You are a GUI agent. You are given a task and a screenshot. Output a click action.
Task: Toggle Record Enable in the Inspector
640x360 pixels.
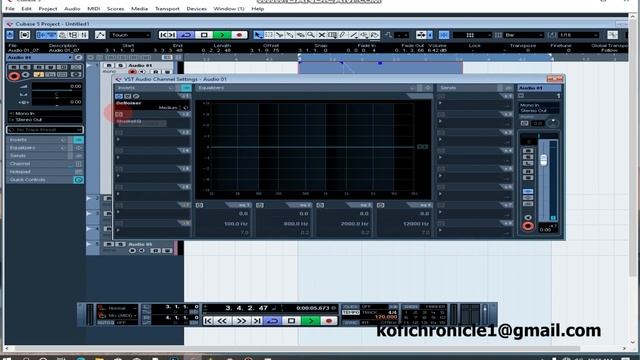[14, 76]
